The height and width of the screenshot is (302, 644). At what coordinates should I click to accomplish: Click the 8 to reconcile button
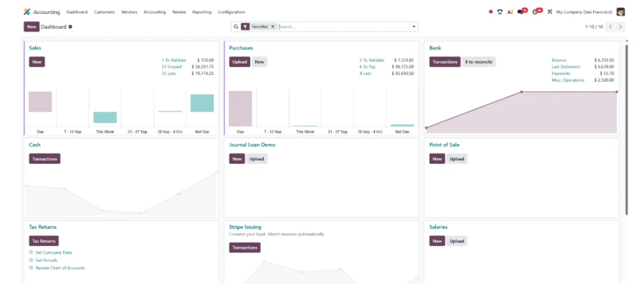click(x=479, y=62)
